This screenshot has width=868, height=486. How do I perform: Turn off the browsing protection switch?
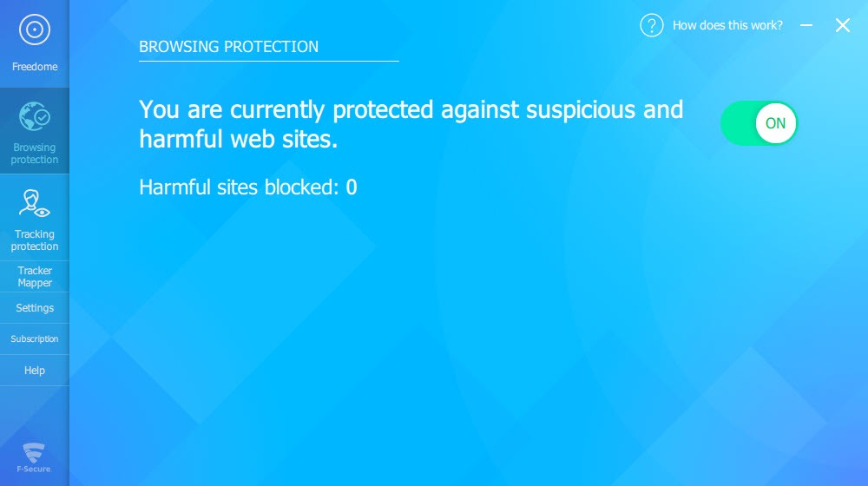[759, 123]
